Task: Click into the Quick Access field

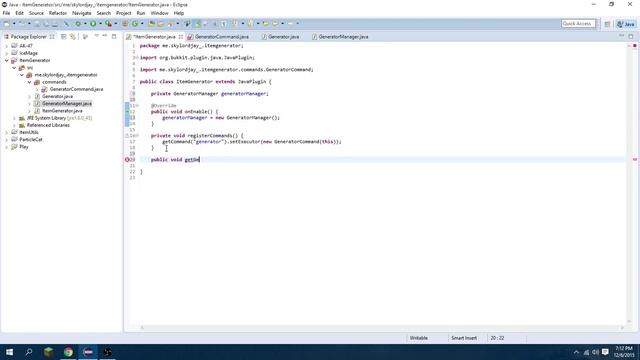Action: click(x=578, y=24)
